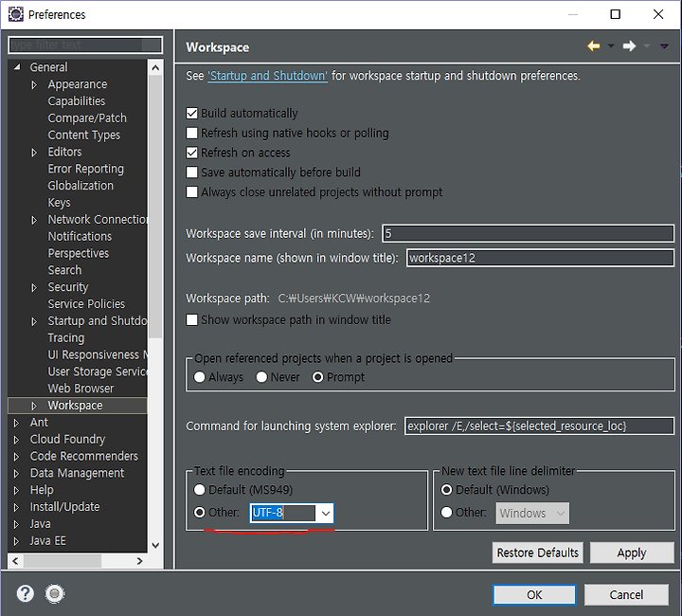
Task: Click the oomph preference recorder icon
Action: [55, 593]
